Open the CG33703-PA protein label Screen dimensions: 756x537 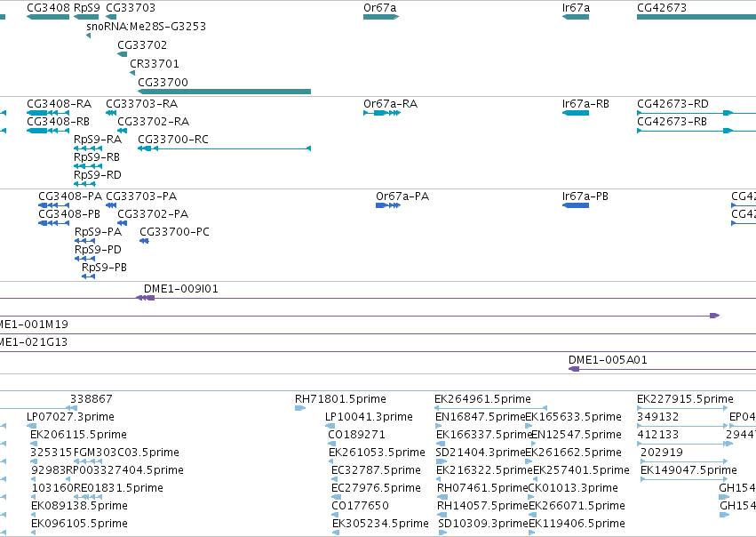click(141, 196)
